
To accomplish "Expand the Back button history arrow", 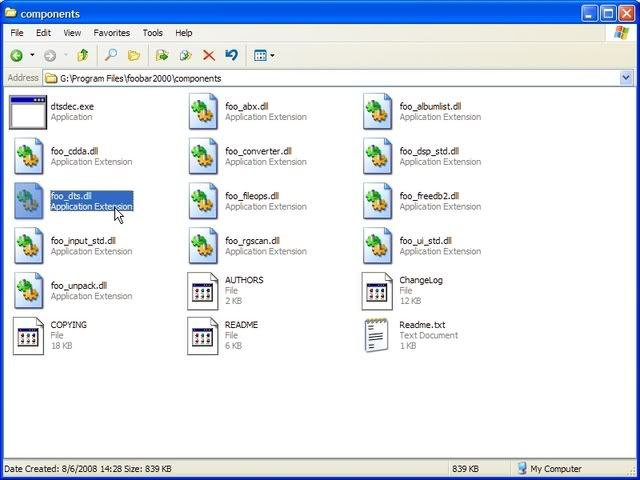I will [x=32, y=55].
